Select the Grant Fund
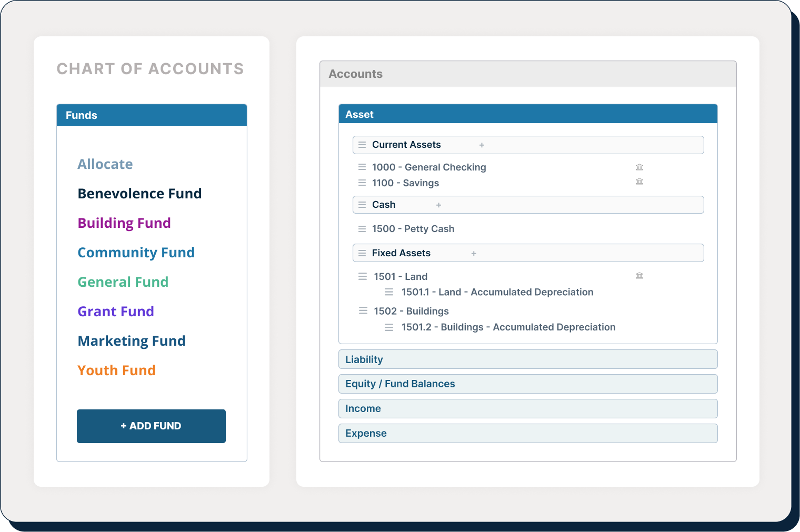800x532 pixels. pos(116,312)
